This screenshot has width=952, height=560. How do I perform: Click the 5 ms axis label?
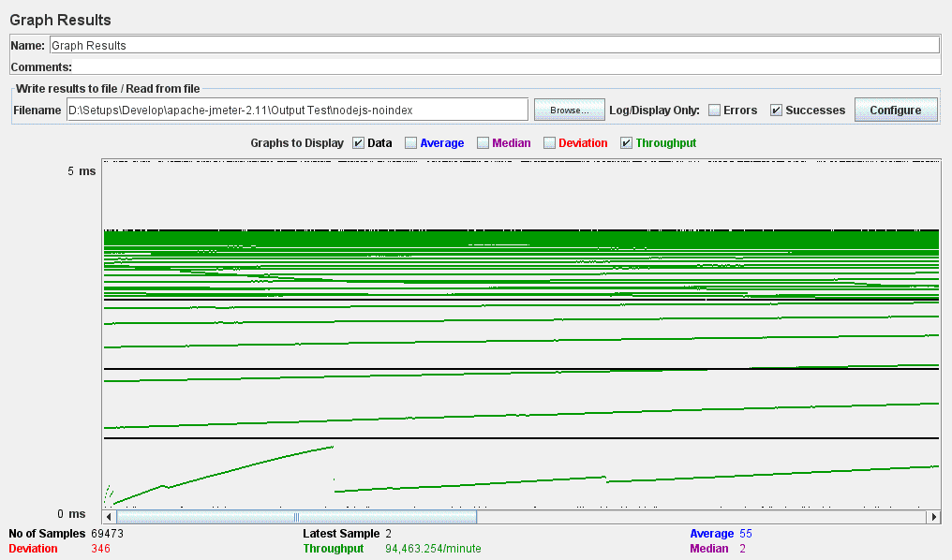tap(82, 171)
